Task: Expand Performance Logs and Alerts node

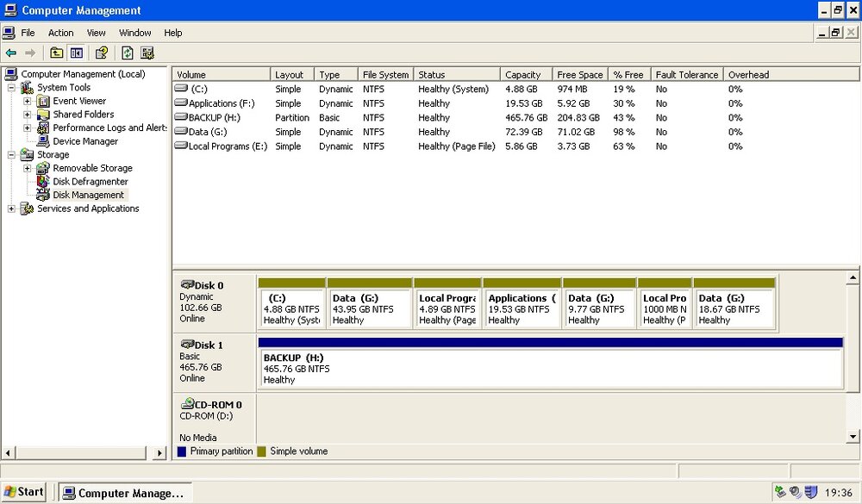Action: point(27,128)
